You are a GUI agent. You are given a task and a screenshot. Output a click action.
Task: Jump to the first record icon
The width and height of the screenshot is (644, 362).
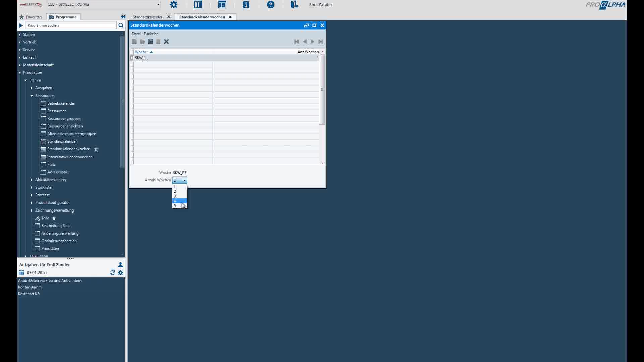click(297, 42)
